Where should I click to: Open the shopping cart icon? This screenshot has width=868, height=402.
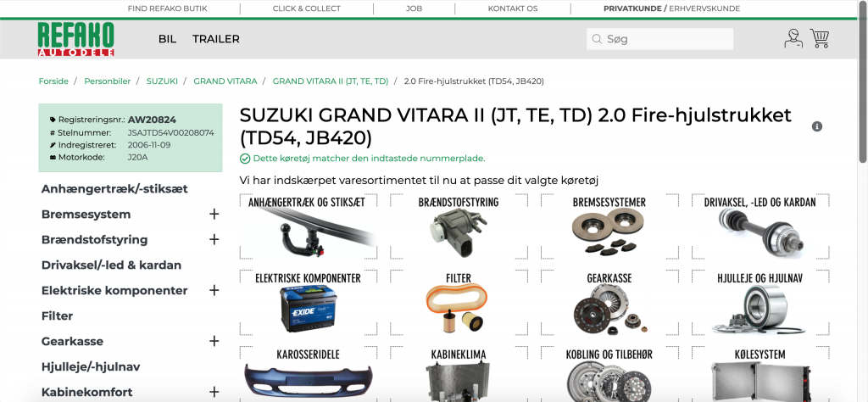pyautogui.click(x=820, y=38)
